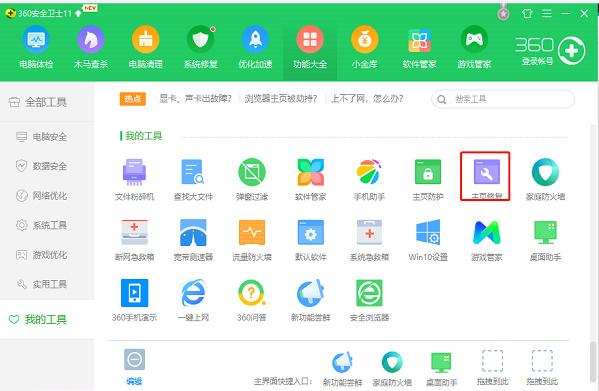Click 新功能尝鲜 shortcut in bottom bar
The height and width of the screenshot is (391, 599).
click(342, 369)
